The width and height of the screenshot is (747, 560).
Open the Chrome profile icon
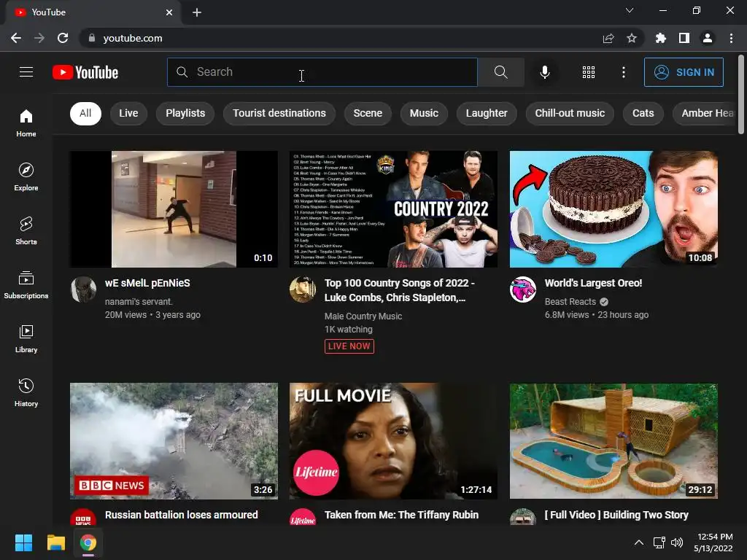click(708, 38)
